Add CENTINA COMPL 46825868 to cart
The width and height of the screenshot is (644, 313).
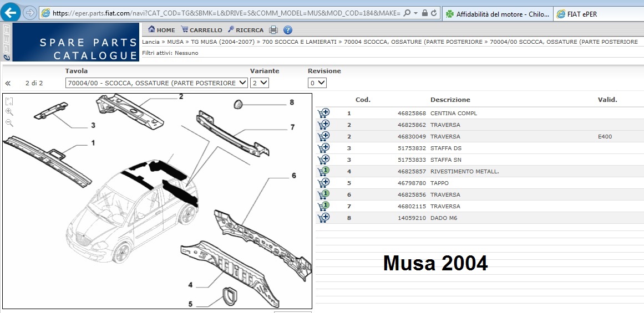(x=323, y=113)
